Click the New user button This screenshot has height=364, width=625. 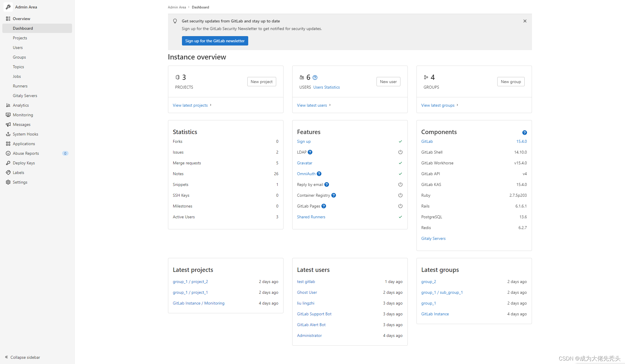click(388, 82)
